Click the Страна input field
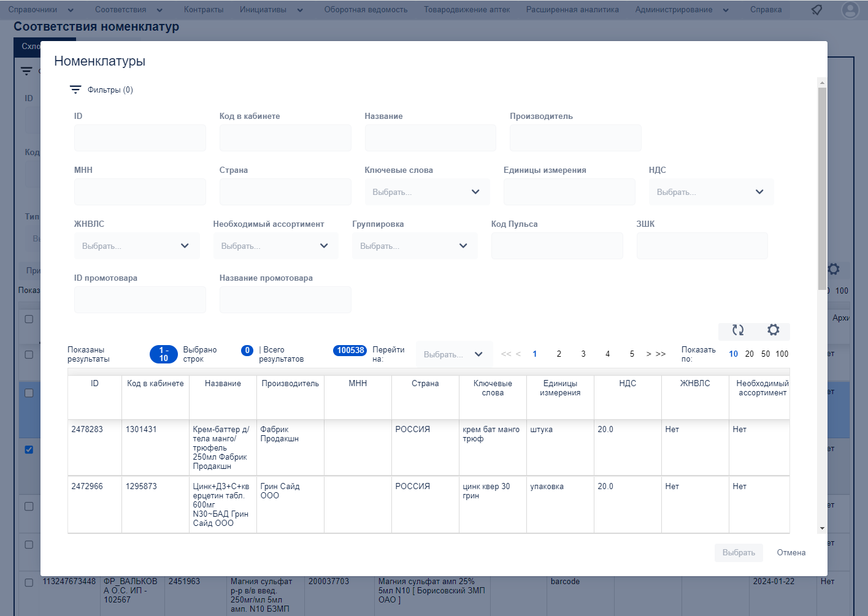 click(285, 192)
